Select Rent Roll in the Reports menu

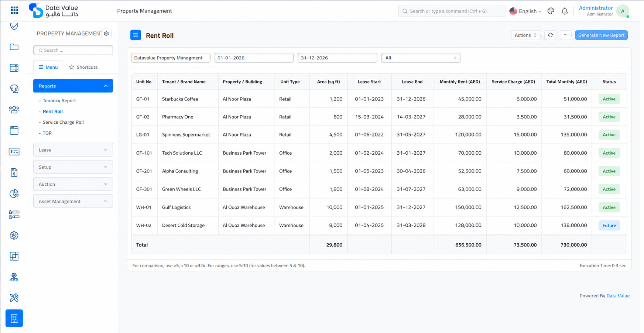(52, 111)
